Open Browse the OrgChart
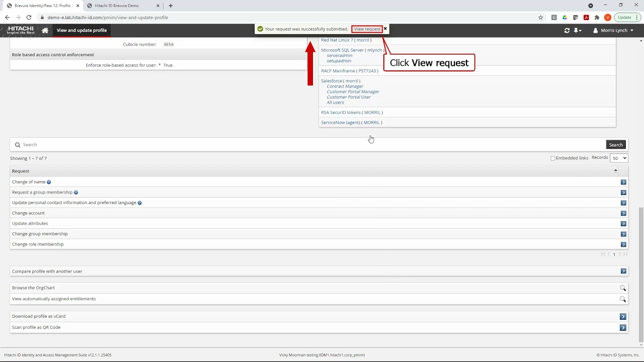Viewport: 644px width, 362px height. 33,288
